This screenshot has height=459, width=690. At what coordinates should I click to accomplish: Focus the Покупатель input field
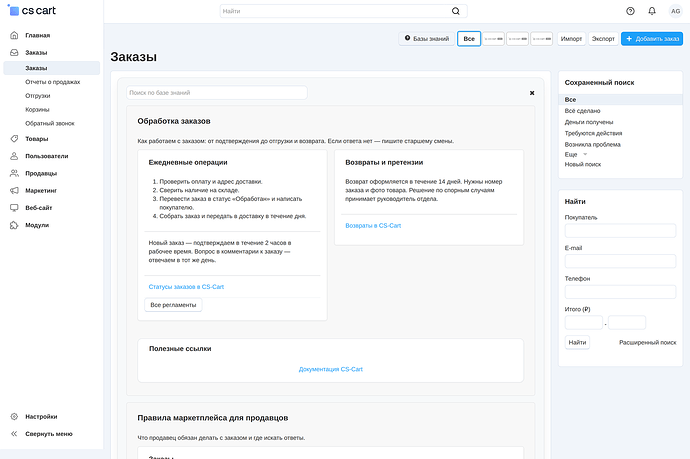pyautogui.click(x=620, y=230)
